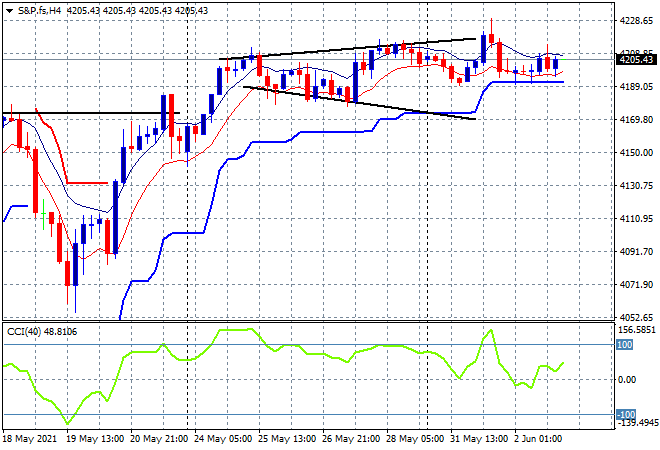The width and height of the screenshot is (660, 450).
Task: Click the -139.4945 CCI scale value
Action: pyautogui.click(x=637, y=423)
